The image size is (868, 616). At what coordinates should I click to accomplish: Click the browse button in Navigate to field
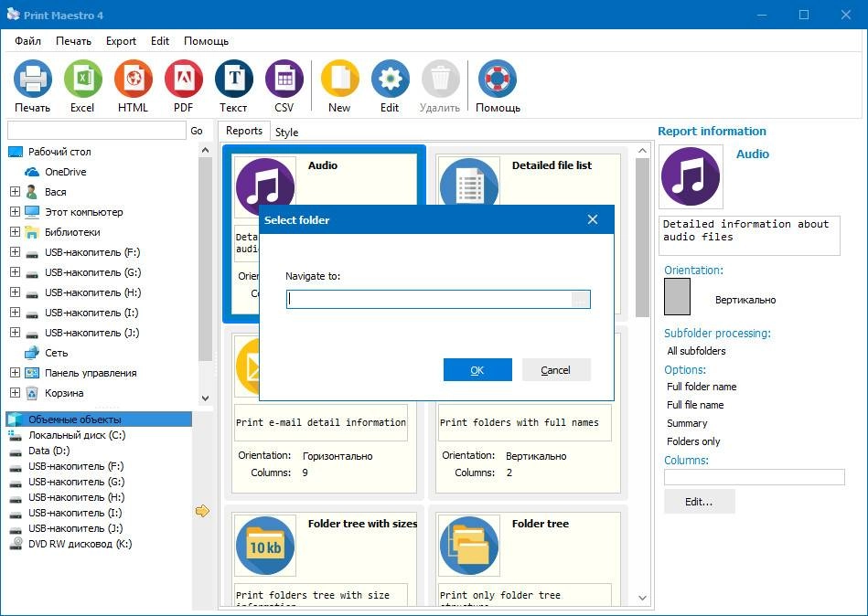580,299
